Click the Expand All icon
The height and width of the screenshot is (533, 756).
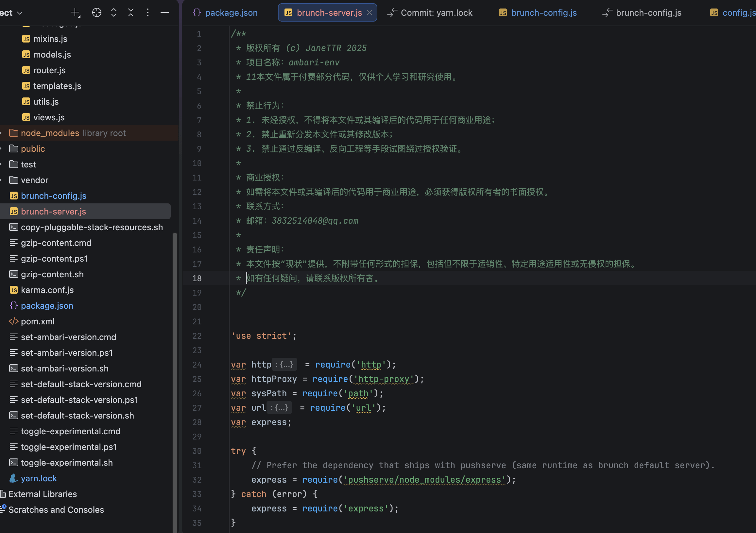click(x=114, y=13)
